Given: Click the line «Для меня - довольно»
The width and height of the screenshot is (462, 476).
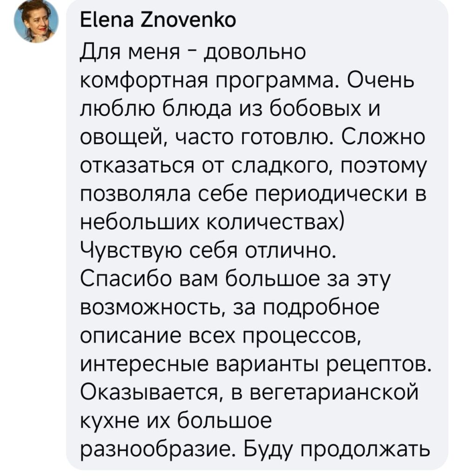Looking at the screenshot, I should 193,53.
